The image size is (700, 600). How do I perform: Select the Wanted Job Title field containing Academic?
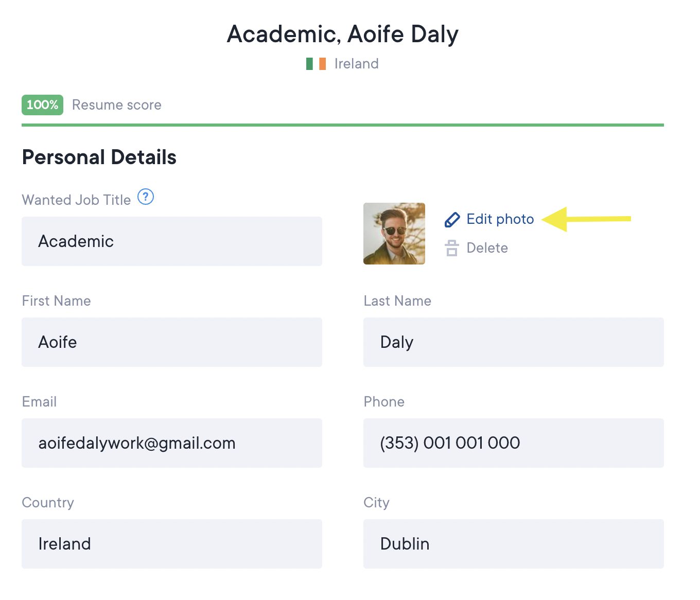171,241
